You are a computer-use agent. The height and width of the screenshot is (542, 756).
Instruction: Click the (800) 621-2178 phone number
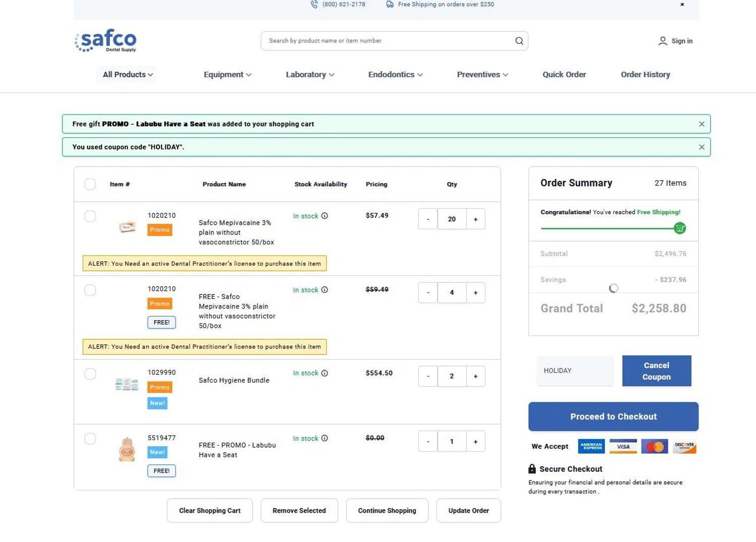coord(344,4)
